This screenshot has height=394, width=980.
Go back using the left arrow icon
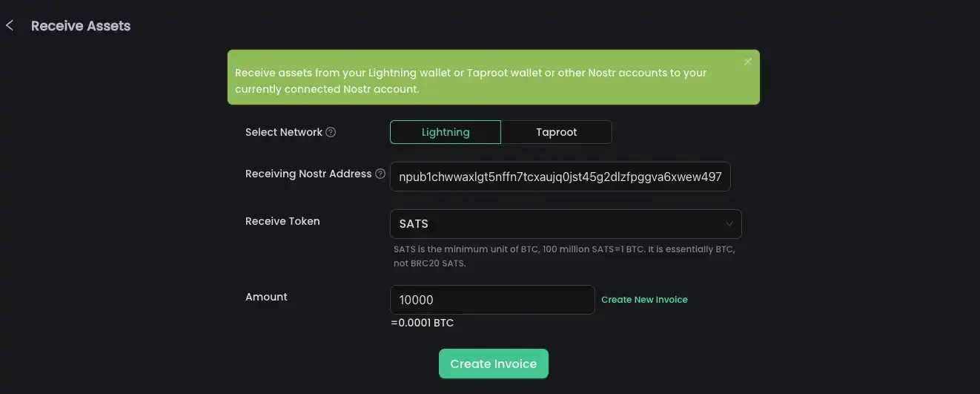point(10,26)
